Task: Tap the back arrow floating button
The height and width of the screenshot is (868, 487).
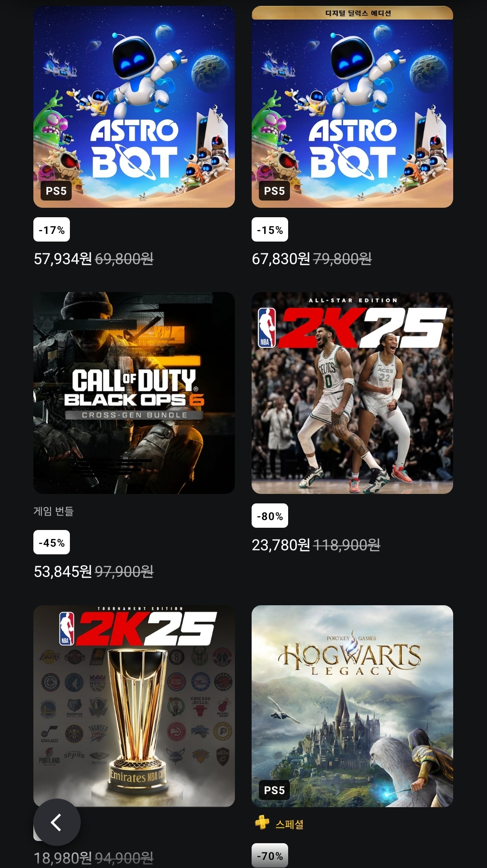Action: pos(57,822)
